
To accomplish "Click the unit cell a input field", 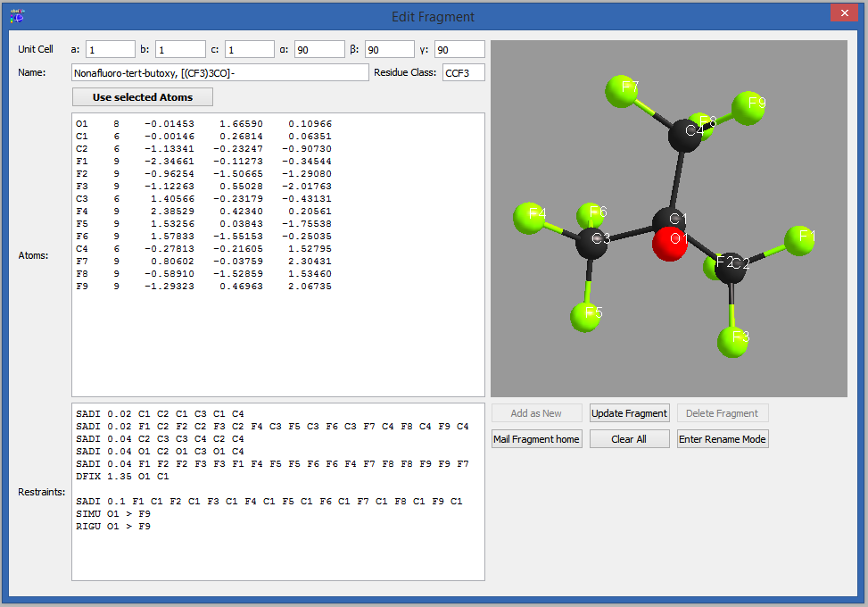I will coord(109,49).
